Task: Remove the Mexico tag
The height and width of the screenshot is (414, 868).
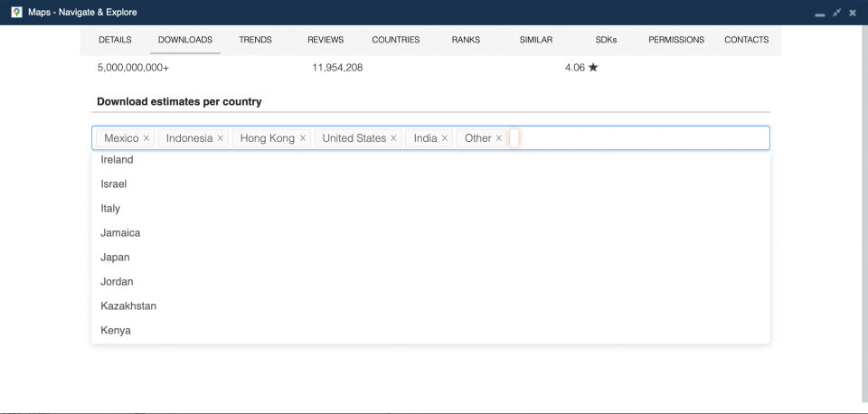Action: [146, 138]
